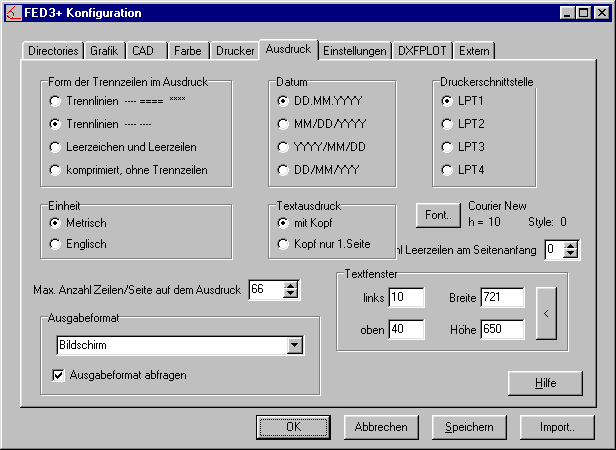
Task: Toggle the Ausgabeformat abfragen checkbox
Action: [58, 375]
